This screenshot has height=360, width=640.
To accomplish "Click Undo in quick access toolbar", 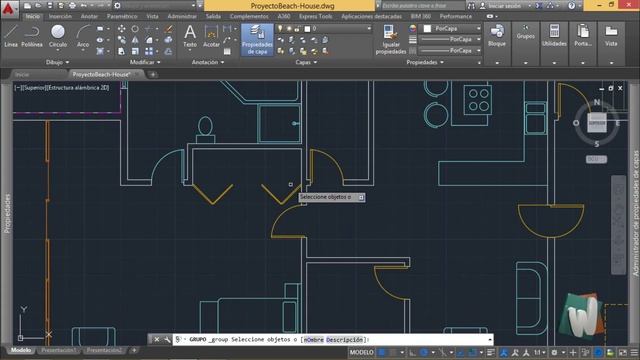I will pos(84,6).
